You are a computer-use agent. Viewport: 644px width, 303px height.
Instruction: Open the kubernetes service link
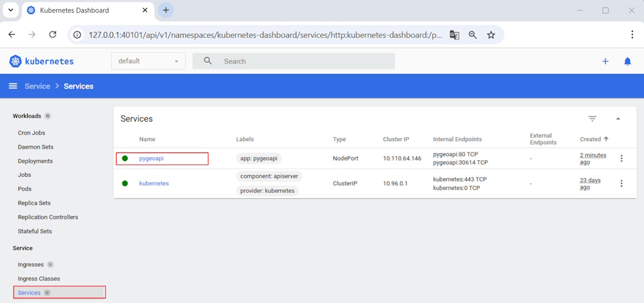click(x=154, y=183)
